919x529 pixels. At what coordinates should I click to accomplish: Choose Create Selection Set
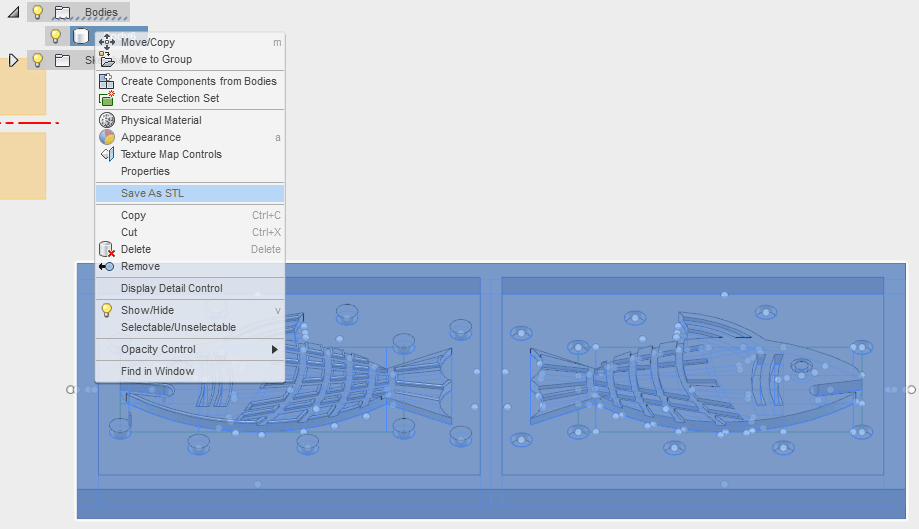pos(190,98)
